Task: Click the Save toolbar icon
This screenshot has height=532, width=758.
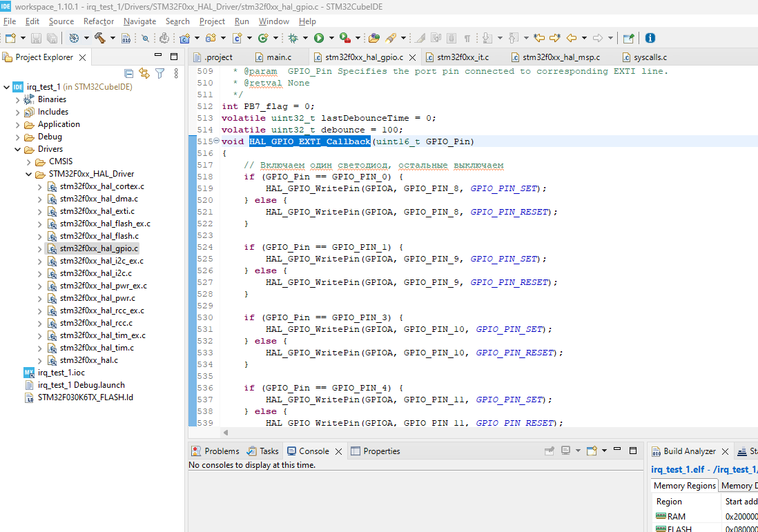Action: pos(36,38)
